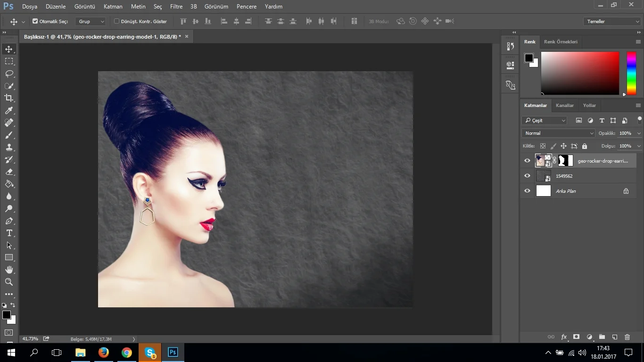Select the Healing Brush tool

point(9,123)
